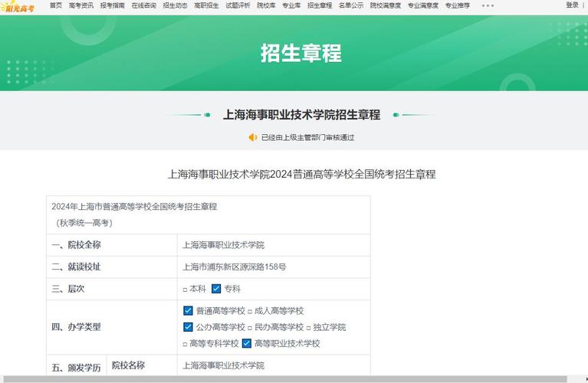Toggle the 本科 checkbox
588x383 pixels.
coord(185,290)
